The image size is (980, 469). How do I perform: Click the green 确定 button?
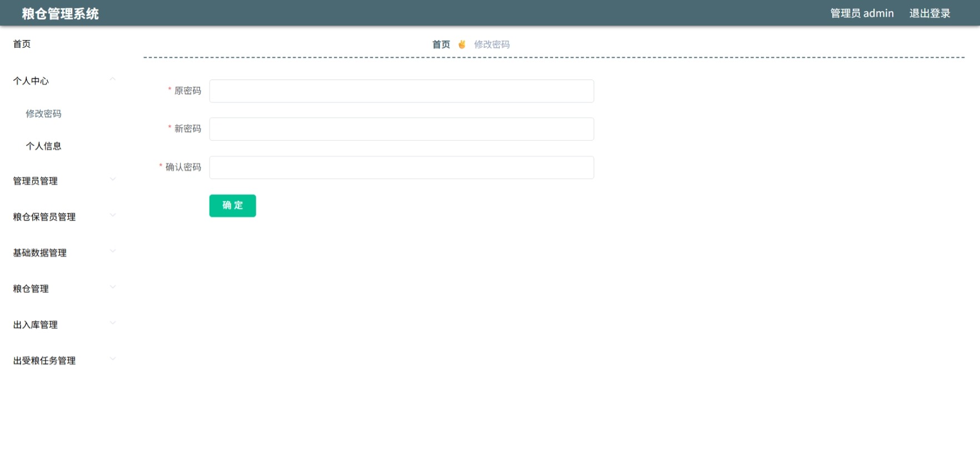coord(232,206)
